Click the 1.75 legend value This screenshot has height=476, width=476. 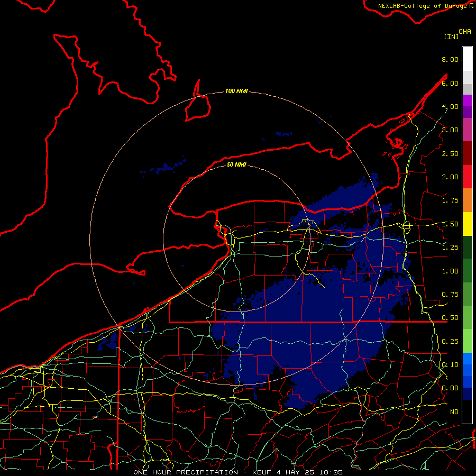pos(450,200)
